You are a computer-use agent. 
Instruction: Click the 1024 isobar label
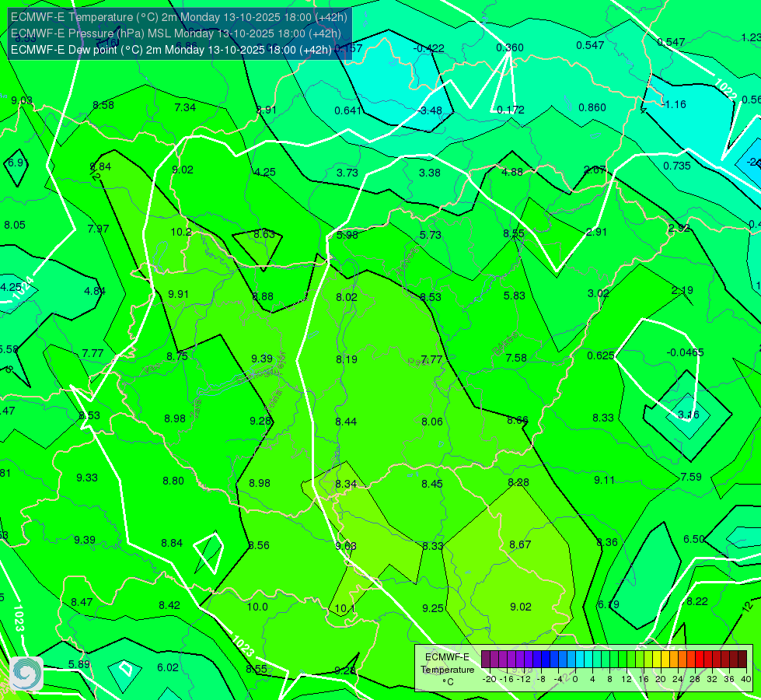(x=23, y=288)
